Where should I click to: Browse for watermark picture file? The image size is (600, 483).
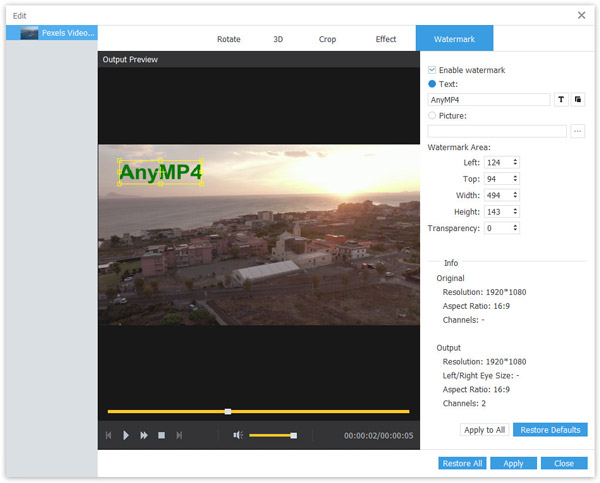(577, 131)
